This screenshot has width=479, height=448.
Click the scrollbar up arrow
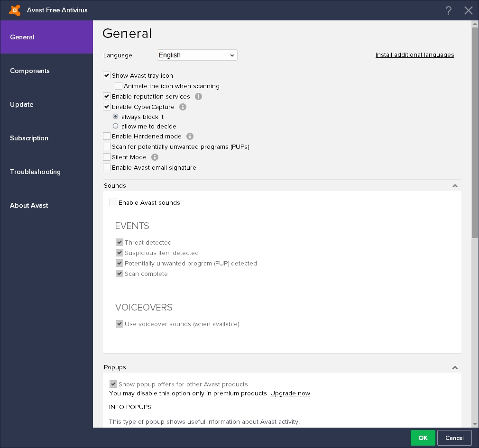tap(475, 24)
